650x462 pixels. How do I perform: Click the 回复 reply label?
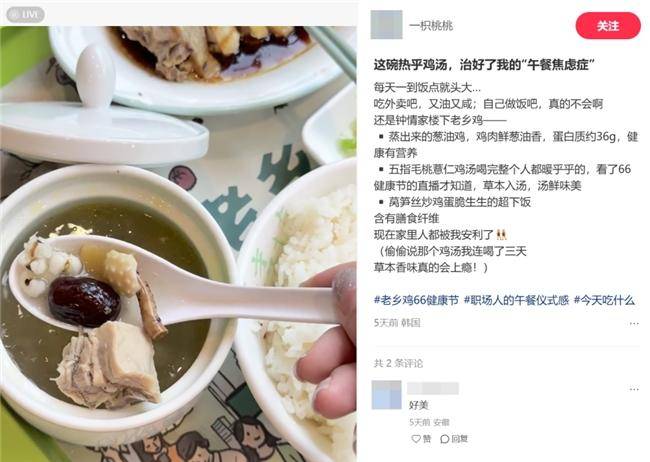pyautogui.click(x=459, y=439)
